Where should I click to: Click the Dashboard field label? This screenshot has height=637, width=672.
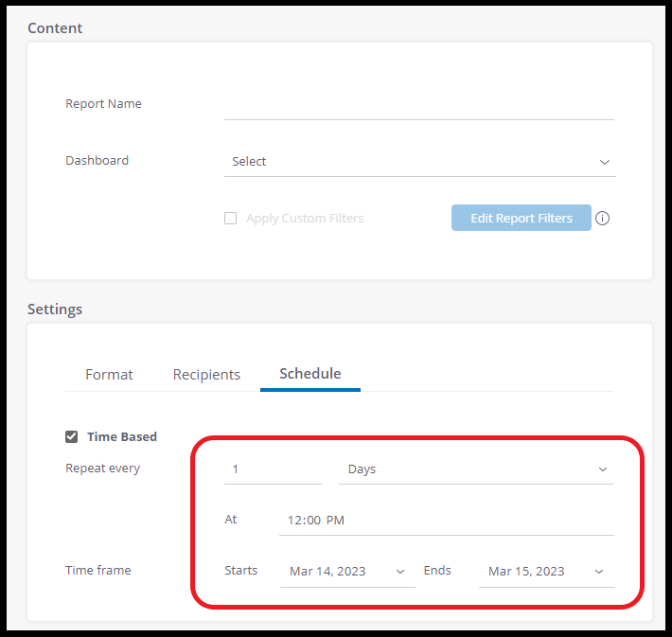[97, 160]
